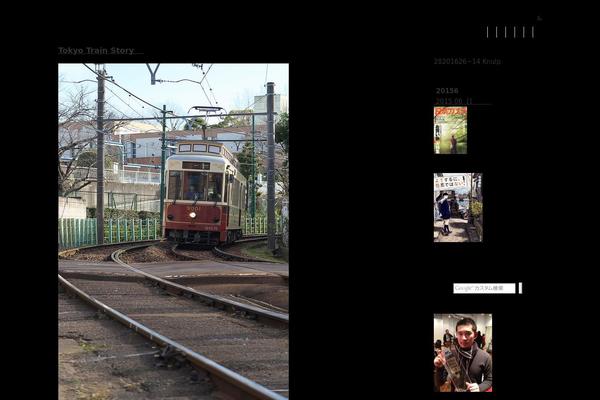Open the orange-titled magazine cover thumbnail

(x=450, y=130)
